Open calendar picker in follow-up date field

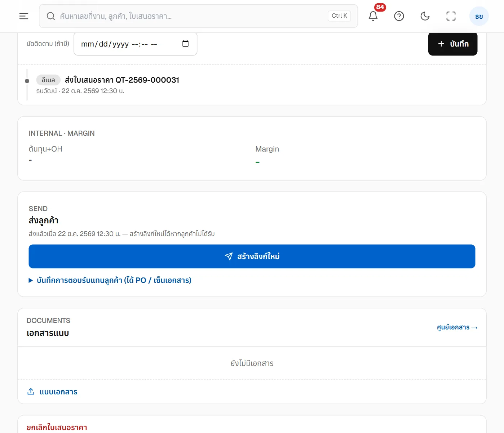[x=186, y=44]
